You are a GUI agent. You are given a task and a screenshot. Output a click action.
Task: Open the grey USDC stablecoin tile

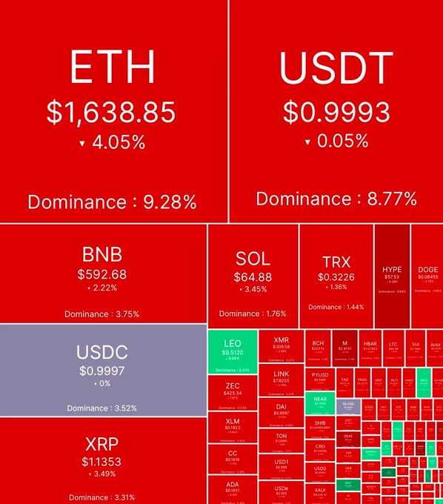pyautogui.click(x=103, y=370)
